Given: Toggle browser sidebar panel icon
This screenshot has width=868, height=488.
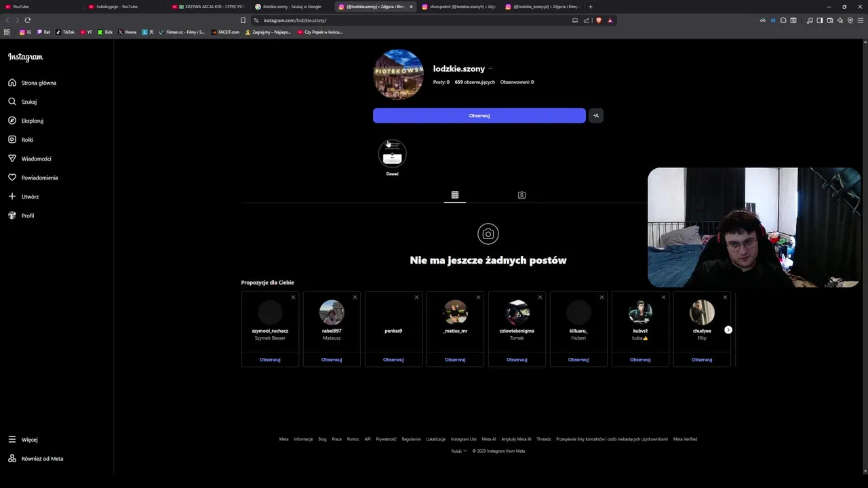Looking at the screenshot, I should coord(820,20).
